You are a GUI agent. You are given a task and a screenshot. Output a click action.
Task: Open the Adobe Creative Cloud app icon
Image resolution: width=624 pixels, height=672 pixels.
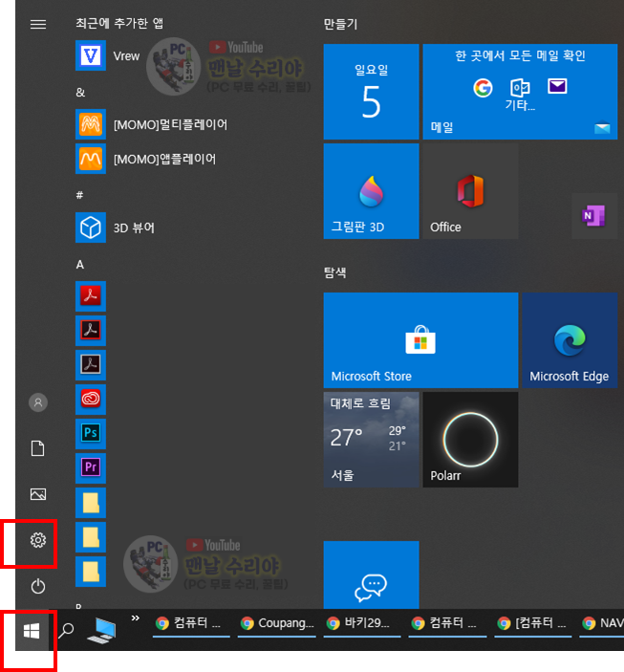[x=91, y=399]
